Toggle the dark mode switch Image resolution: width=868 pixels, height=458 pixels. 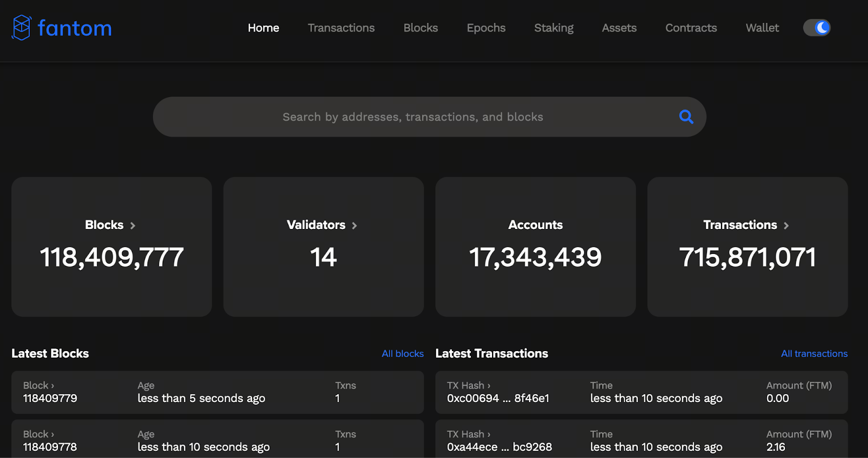pyautogui.click(x=816, y=28)
